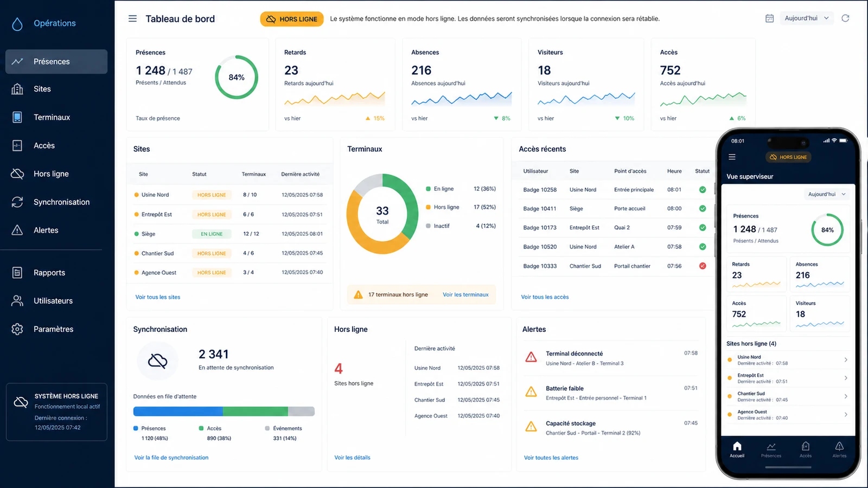Expand Usine Nord row chevron on phone
Image resolution: width=868 pixels, height=488 pixels.
[846, 360]
